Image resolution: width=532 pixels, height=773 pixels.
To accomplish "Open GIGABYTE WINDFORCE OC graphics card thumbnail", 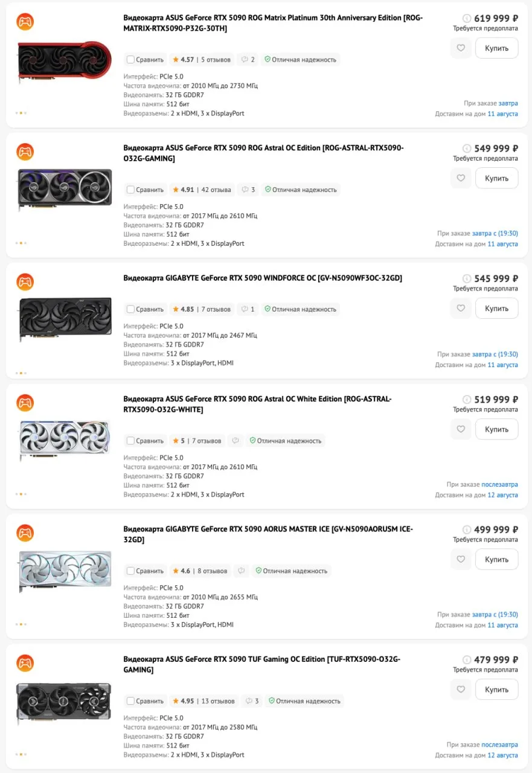I will (65, 318).
